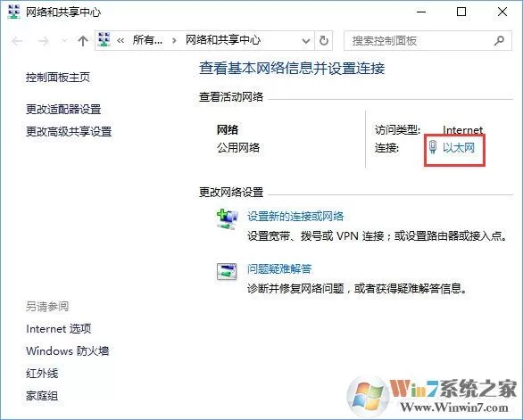
Task: Refresh the address bar location
Action: (x=324, y=41)
